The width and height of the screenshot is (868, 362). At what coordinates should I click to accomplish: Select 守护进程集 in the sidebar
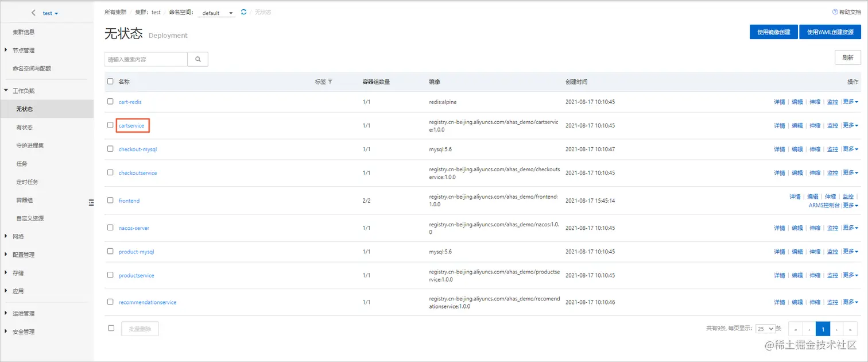coord(30,145)
